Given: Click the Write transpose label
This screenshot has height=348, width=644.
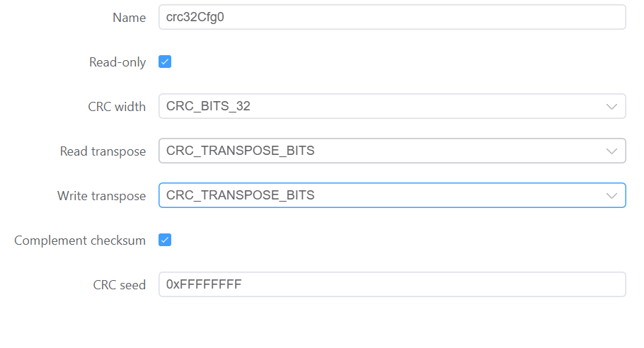Looking at the screenshot, I should (x=101, y=196).
